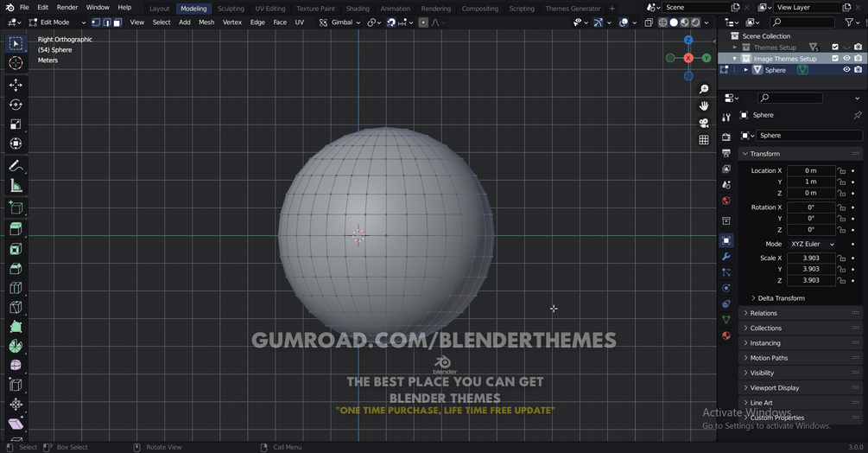Select the Scale tool
This screenshot has height=453, width=868.
[16, 124]
